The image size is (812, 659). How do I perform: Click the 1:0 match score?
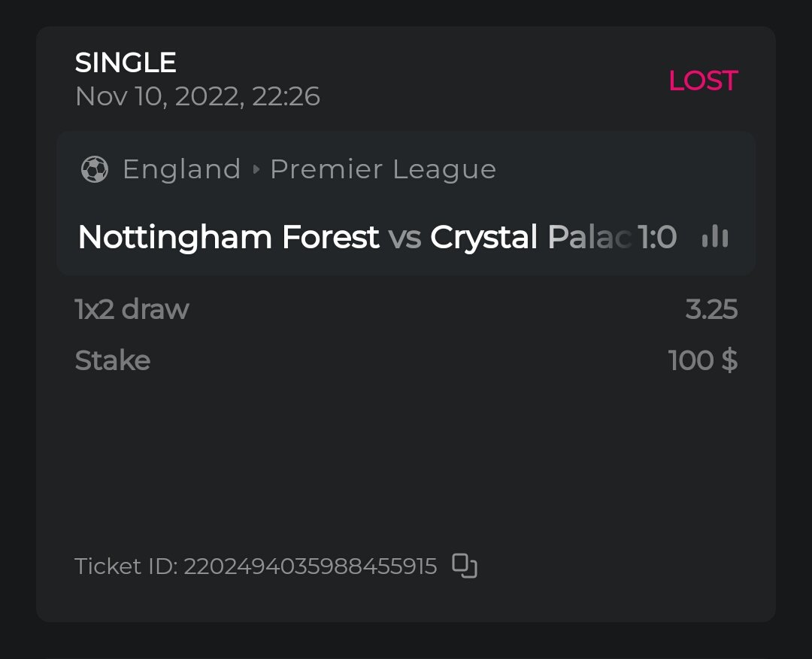point(657,238)
